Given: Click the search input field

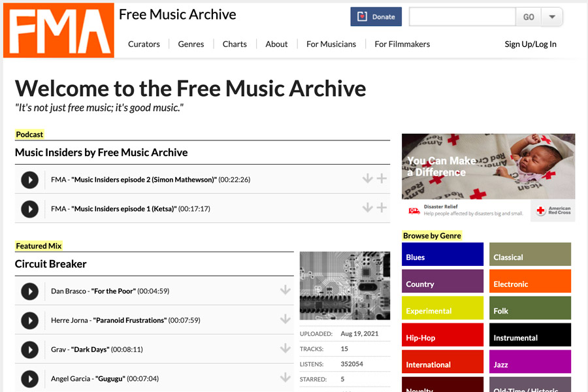Looking at the screenshot, I should (x=463, y=17).
